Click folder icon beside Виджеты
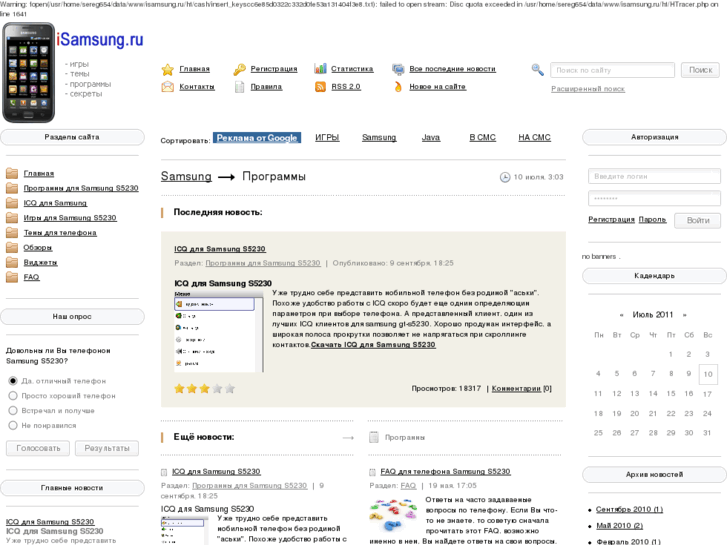727x545 pixels. tap(12, 263)
